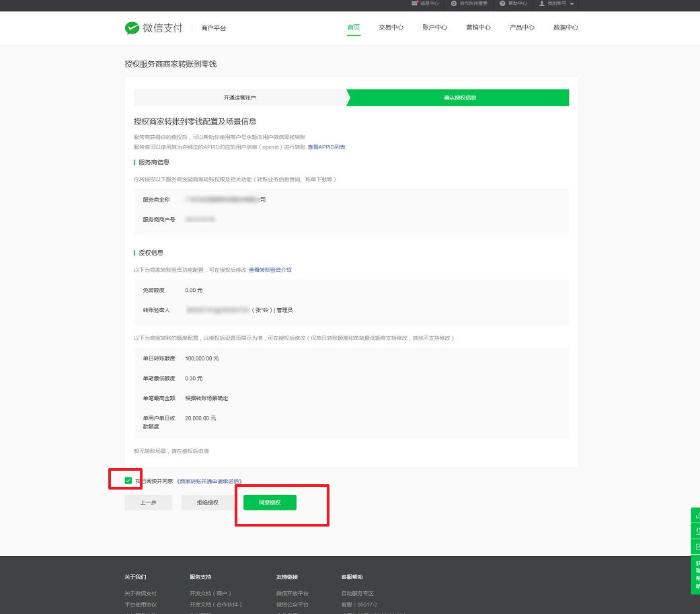Click the 拒绝授权 button
This screenshot has height=614, width=700.
pos(208,502)
